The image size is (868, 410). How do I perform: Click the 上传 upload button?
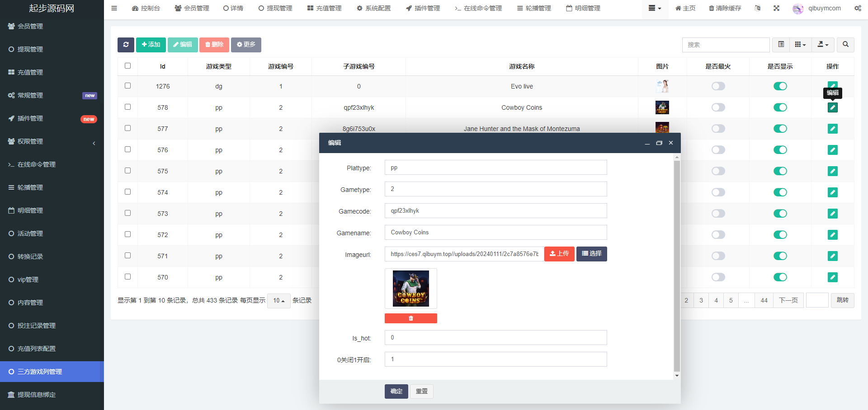click(x=559, y=254)
